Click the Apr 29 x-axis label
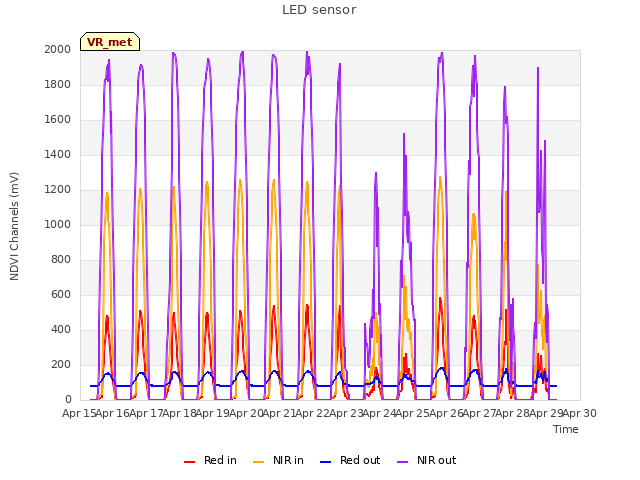The width and height of the screenshot is (640, 480). coord(546,413)
